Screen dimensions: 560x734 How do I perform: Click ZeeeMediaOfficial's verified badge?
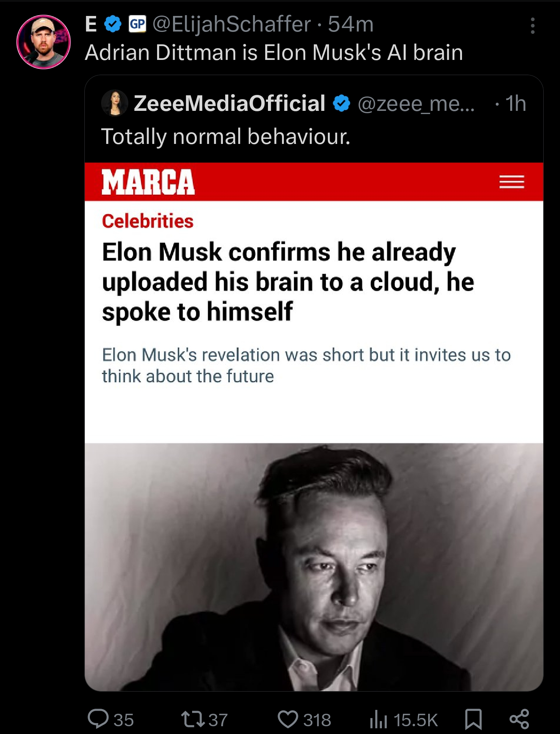pyautogui.click(x=341, y=103)
